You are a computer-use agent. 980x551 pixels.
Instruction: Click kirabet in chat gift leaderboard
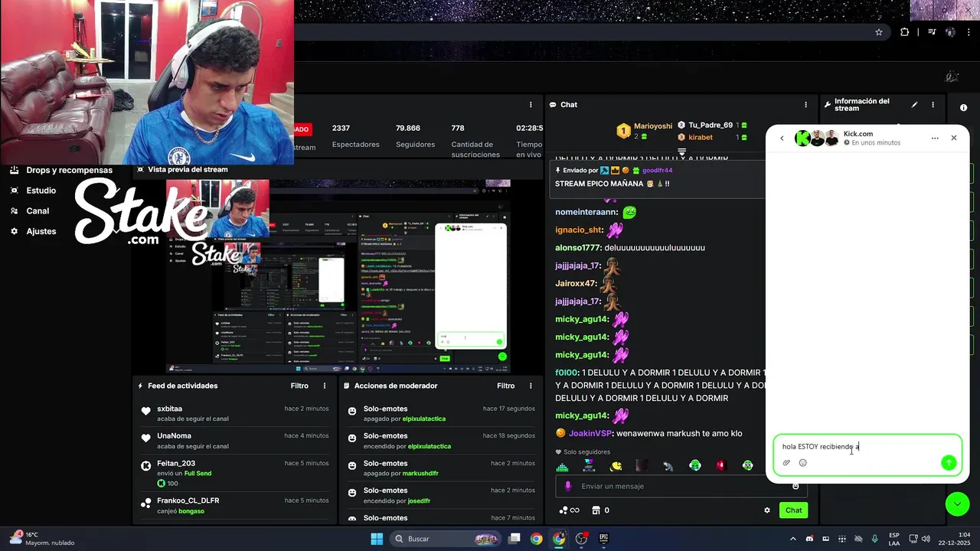click(700, 137)
